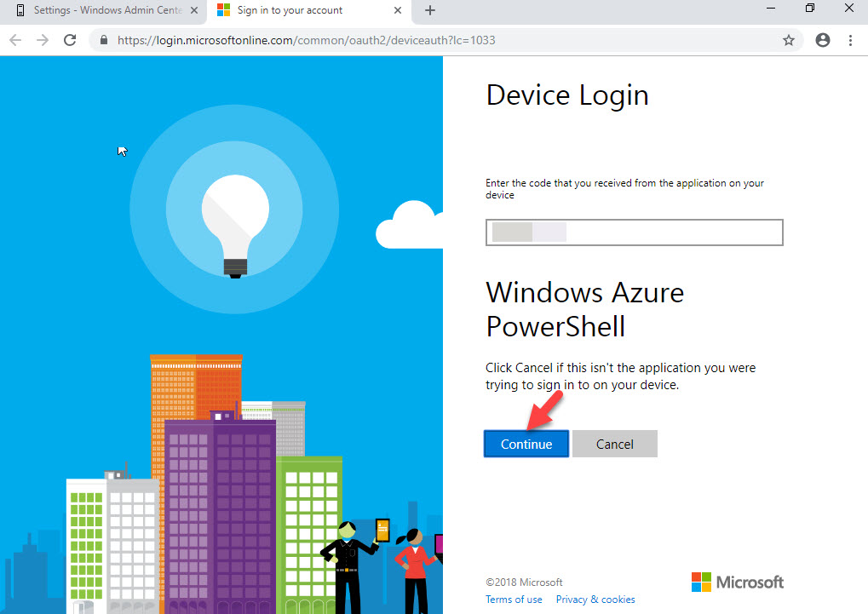Select the Sign in to your account tab

click(x=308, y=10)
